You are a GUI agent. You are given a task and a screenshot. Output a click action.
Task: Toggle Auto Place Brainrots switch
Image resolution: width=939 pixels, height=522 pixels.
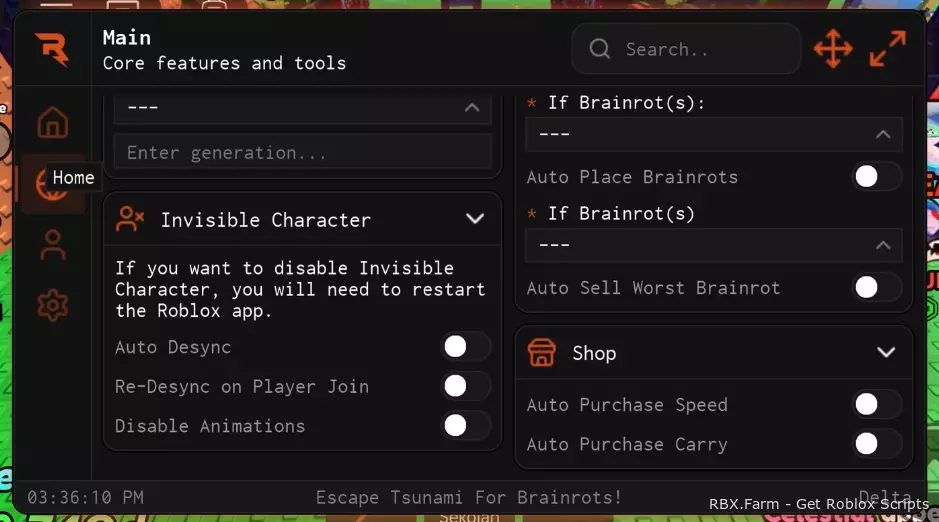877,177
